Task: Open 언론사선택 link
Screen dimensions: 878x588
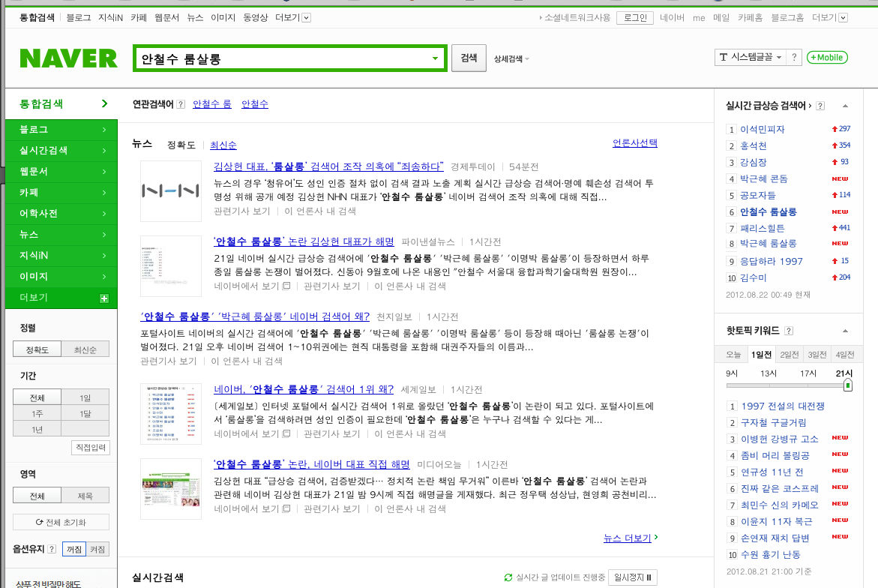Action: point(635,143)
